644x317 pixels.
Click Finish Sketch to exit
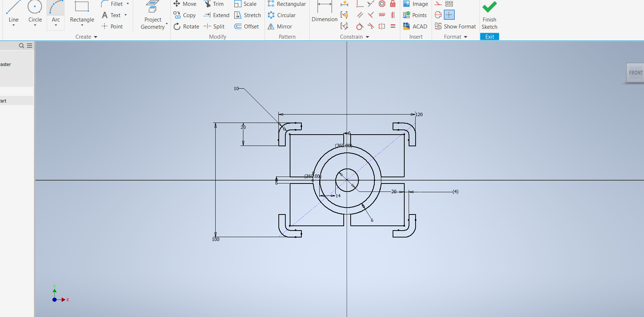(489, 16)
